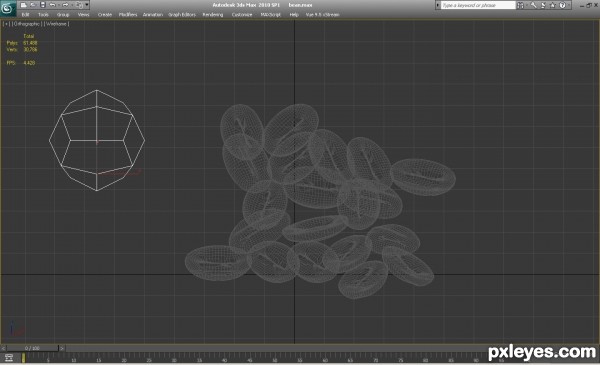Viewport: 600px width, 365px height.
Task: Click the Communication Center satellite icon
Action: (543, 5)
